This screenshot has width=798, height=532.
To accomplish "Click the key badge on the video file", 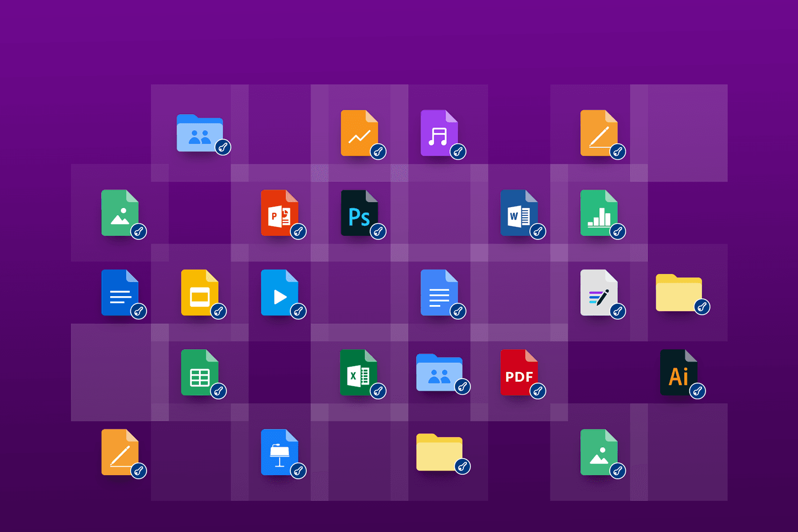I will pyautogui.click(x=298, y=311).
